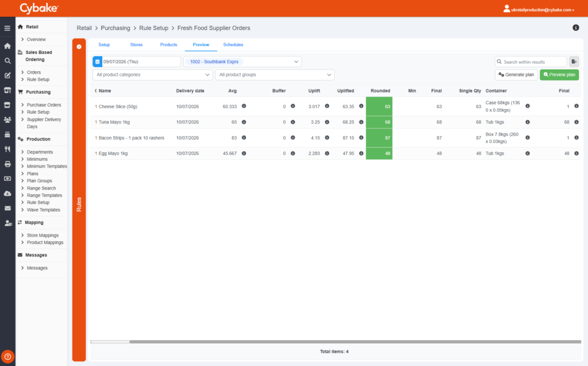Click the green Rounded cell showing 63

(x=379, y=106)
